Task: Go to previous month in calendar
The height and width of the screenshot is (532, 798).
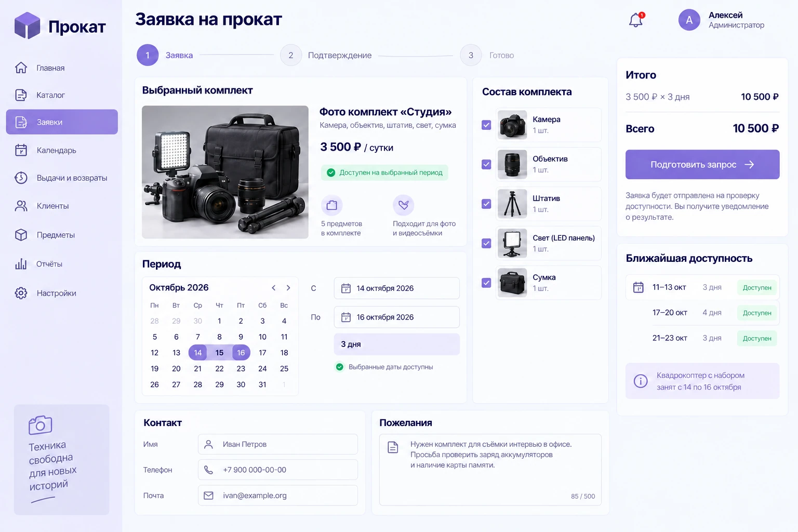Action: coord(274,288)
